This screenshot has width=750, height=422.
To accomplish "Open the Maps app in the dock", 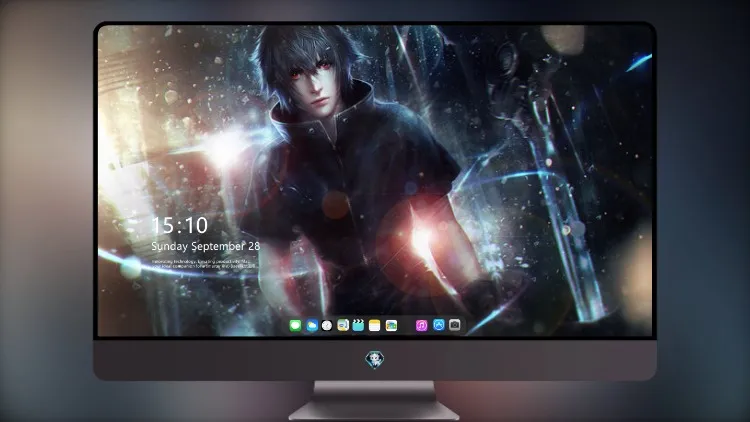I will pos(343,326).
